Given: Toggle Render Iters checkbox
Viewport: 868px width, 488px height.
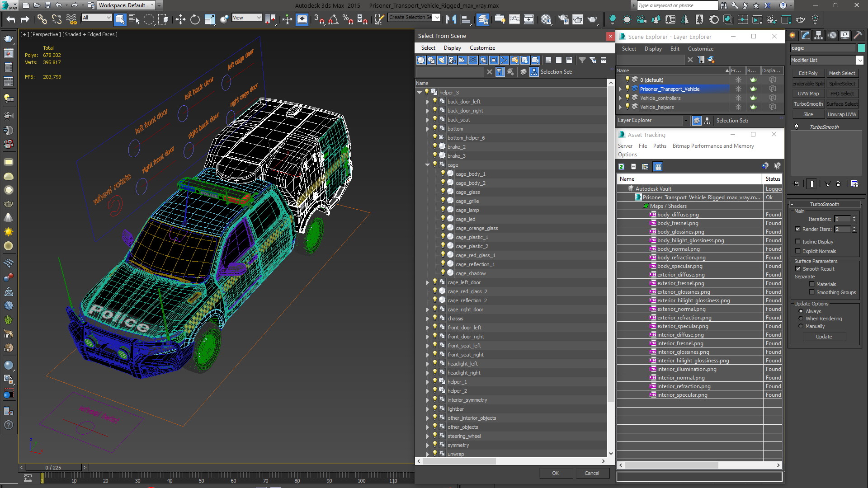Looking at the screenshot, I should click(x=797, y=229).
